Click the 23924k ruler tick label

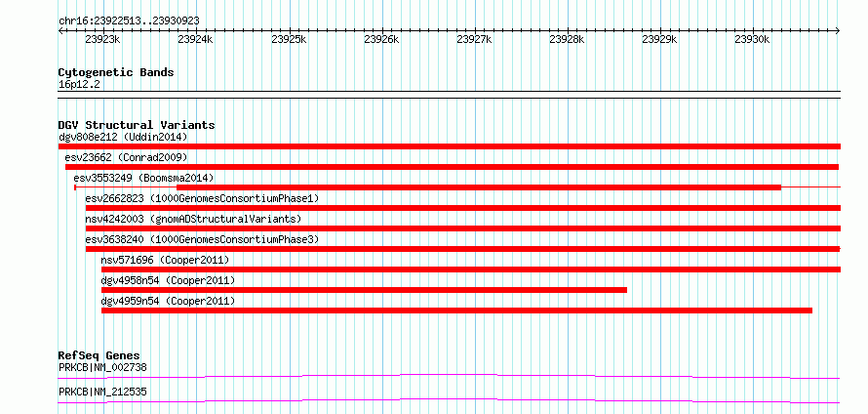click(x=196, y=40)
